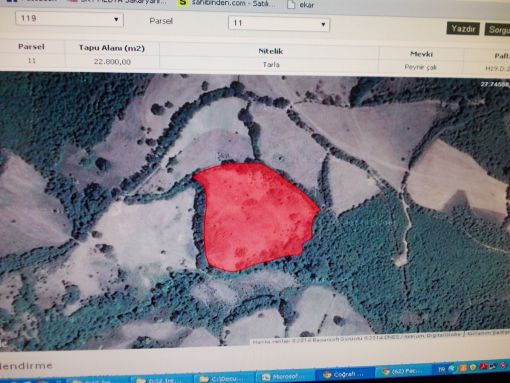Open the 119 dropdown list
Image resolution: width=510 pixels, height=383 pixels.
point(69,19)
